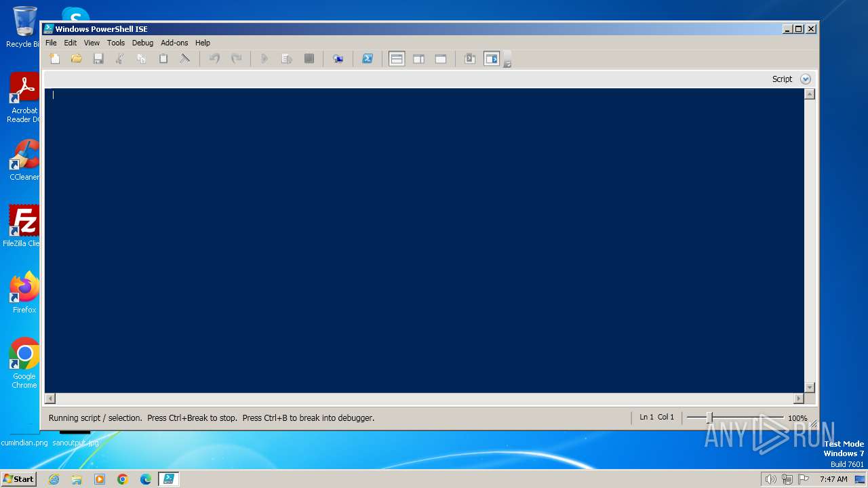Open the volume speaker tray icon

770,479
